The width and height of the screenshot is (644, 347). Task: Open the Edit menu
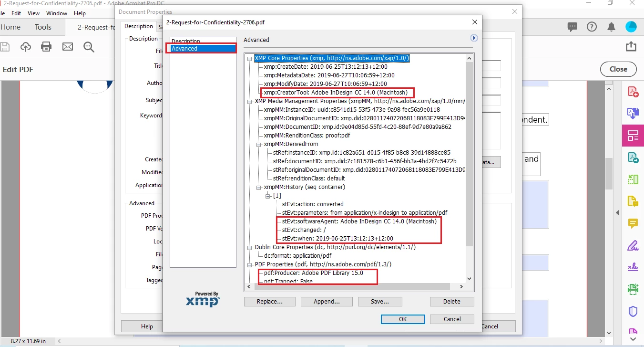pyautogui.click(x=16, y=13)
